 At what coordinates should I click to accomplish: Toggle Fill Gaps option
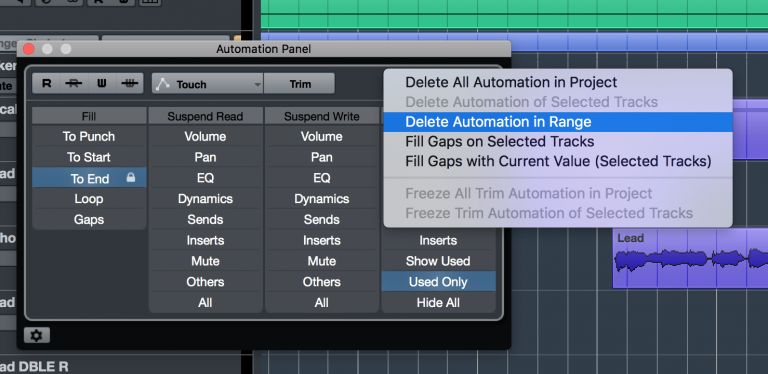click(89, 219)
